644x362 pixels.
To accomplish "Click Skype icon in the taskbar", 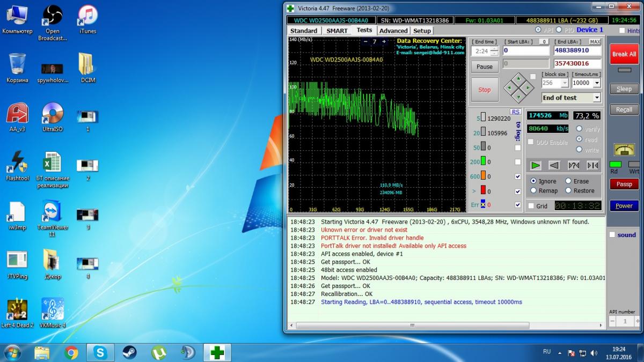I will click(100, 352).
